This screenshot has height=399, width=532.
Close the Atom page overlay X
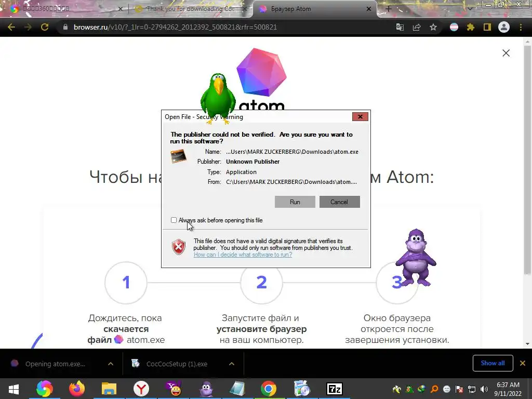point(506,53)
